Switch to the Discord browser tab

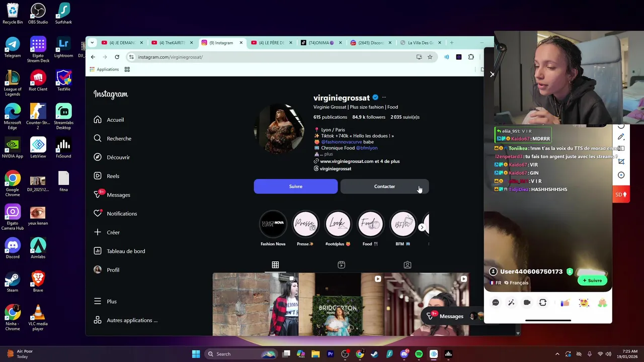click(x=371, y=43)
